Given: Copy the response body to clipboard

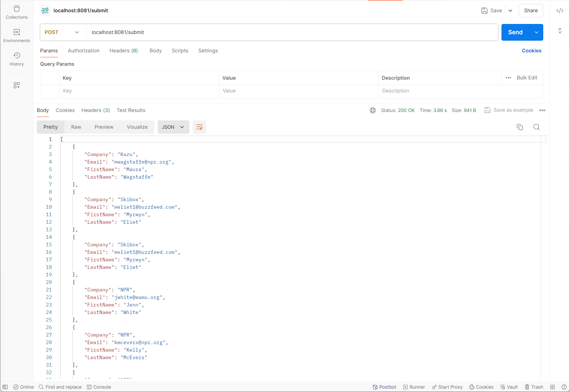Looking at the screenshot, I should point(520,127).
